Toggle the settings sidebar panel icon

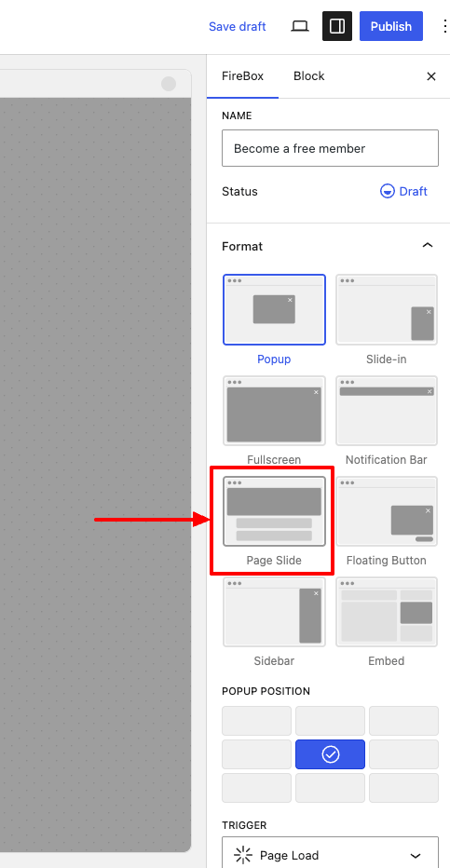pos(337,26)
